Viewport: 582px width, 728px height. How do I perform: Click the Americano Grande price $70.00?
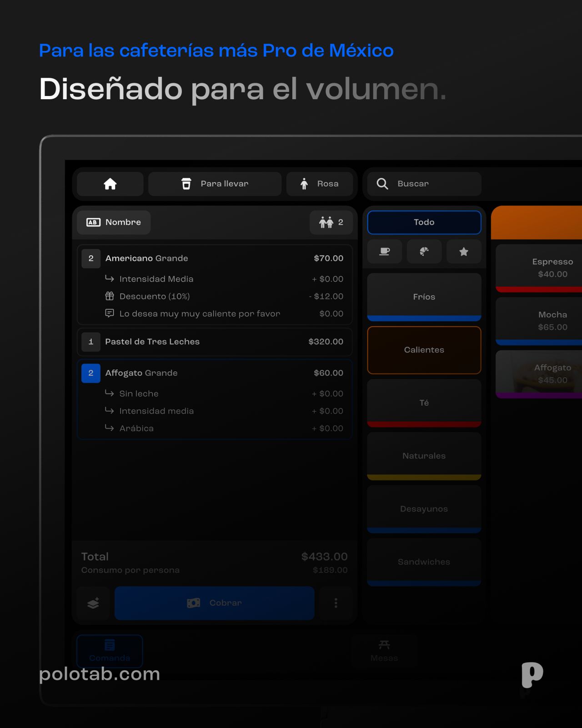(x=329, y=258)
